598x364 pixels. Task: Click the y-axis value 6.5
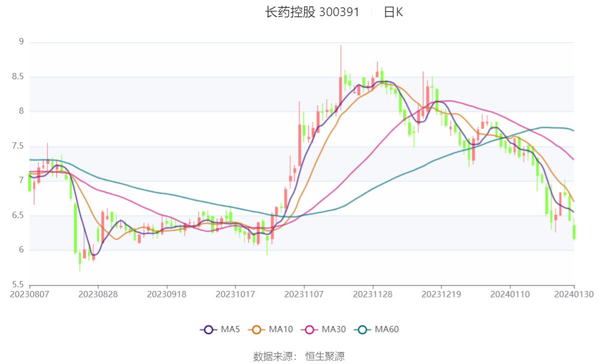18,216
